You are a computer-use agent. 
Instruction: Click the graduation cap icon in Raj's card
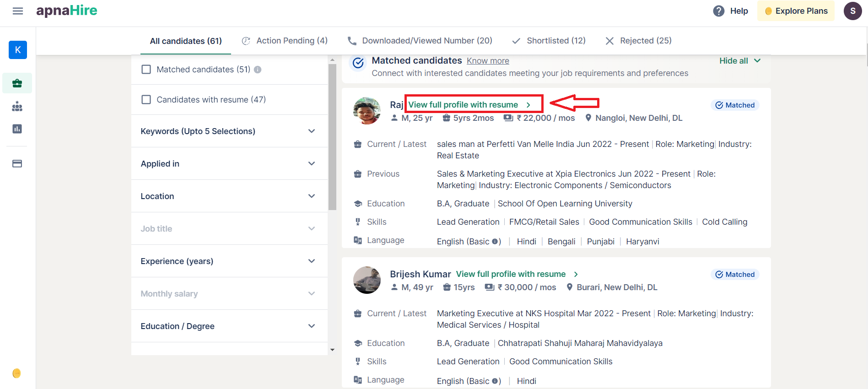[x=358, y=204]
